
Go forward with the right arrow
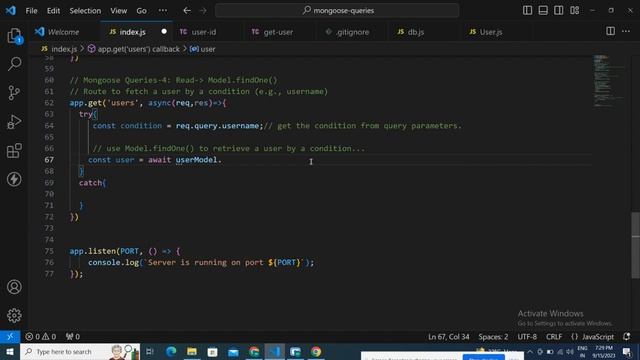(x=203, y=10)
